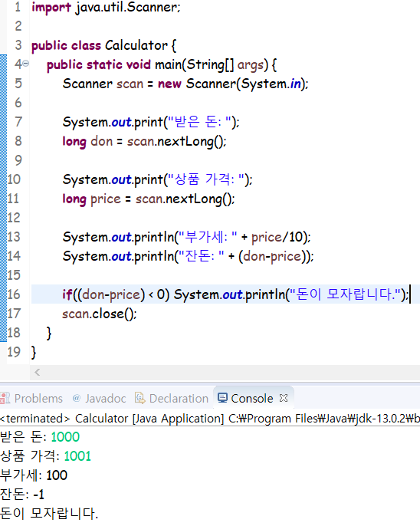
Task: Click 'scan.close()' on line 17
Action: point(98,314)
